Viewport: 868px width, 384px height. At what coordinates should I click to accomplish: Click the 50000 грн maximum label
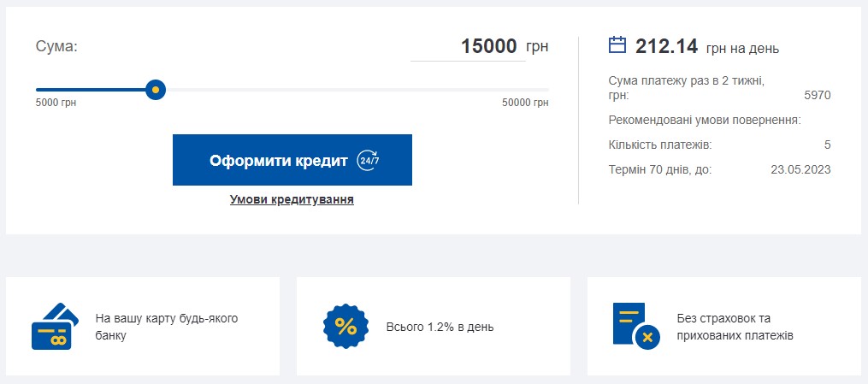[525, 103]
